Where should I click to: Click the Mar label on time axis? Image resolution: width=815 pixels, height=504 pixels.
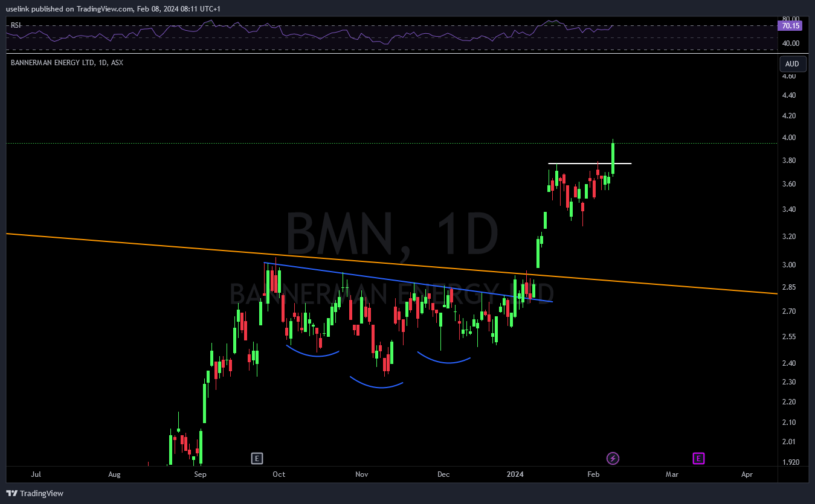tap(672, 474)
